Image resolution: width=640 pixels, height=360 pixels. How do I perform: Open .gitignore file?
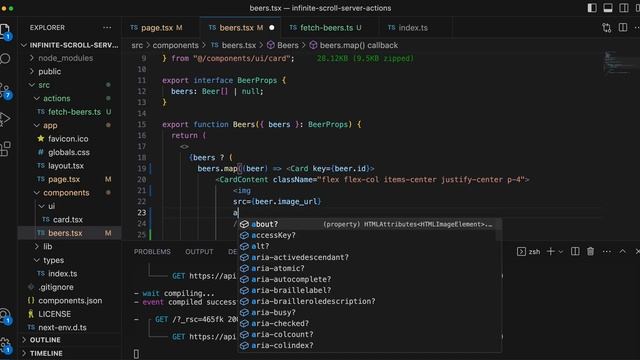pos(69,287)
